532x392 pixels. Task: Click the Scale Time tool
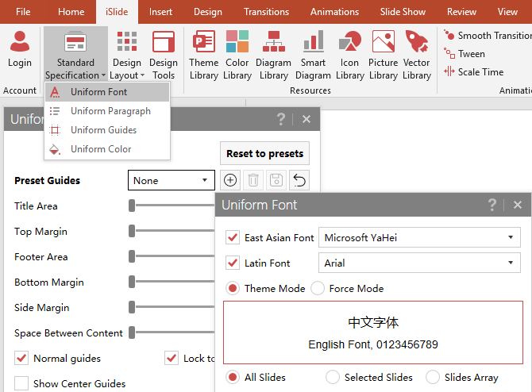tap(474, 72)
